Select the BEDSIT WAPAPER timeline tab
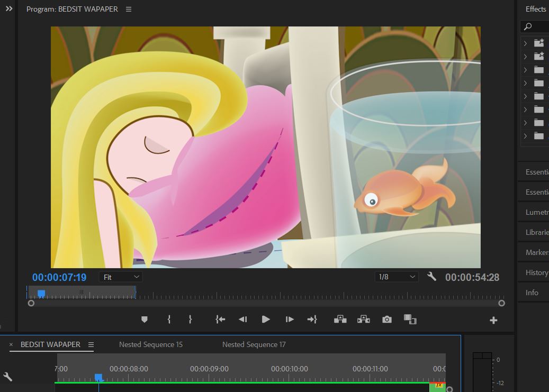Image resolution: width=549 pixels, height=392 pixels. (x=50, y=345)
